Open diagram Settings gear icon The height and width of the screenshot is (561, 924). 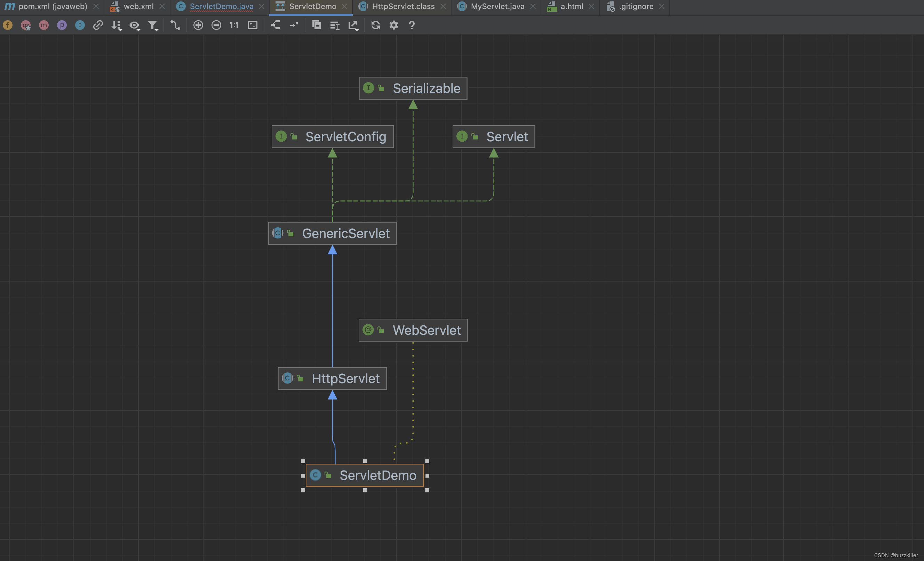click(394, 25)
